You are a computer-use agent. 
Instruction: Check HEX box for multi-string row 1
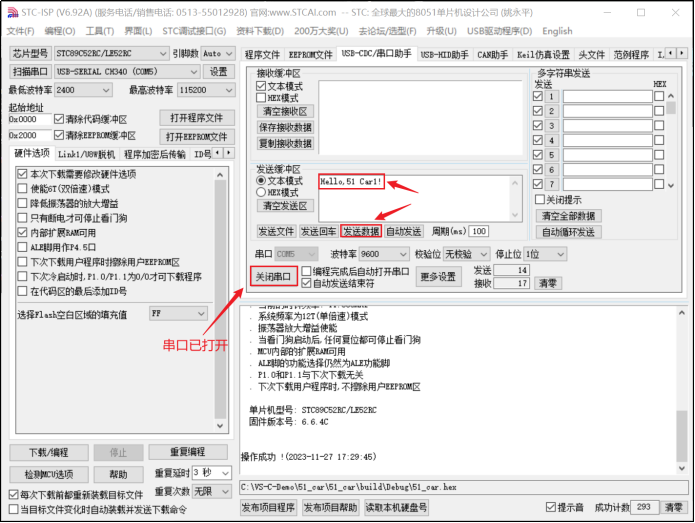(659, 96)
